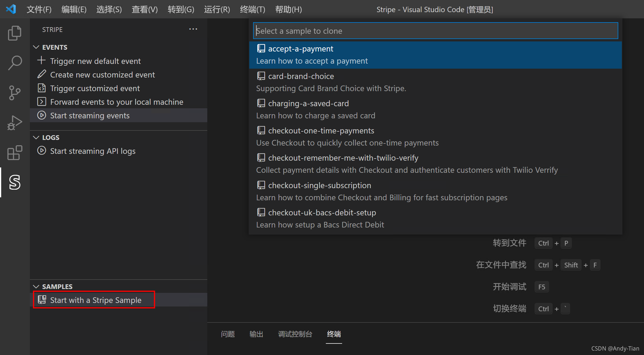Image resolution: width=644 pixels, height=355 pixels.
Task: Open the 终端(T) menu
Action: (252, 9)
